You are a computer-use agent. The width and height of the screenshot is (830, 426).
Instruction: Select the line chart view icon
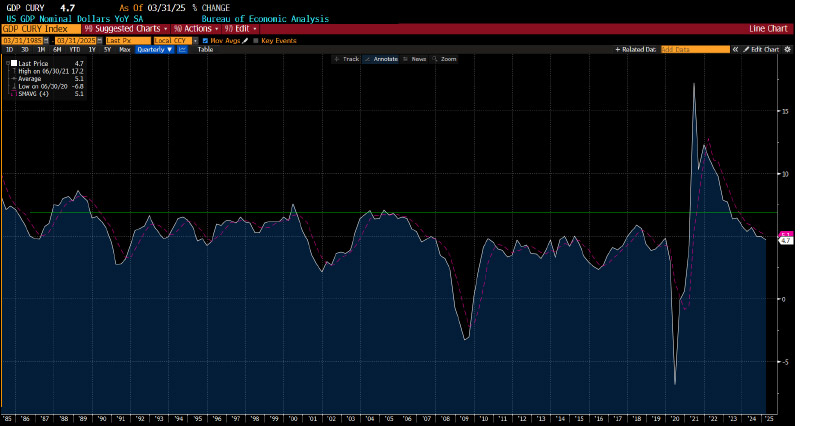pos(183,49)
